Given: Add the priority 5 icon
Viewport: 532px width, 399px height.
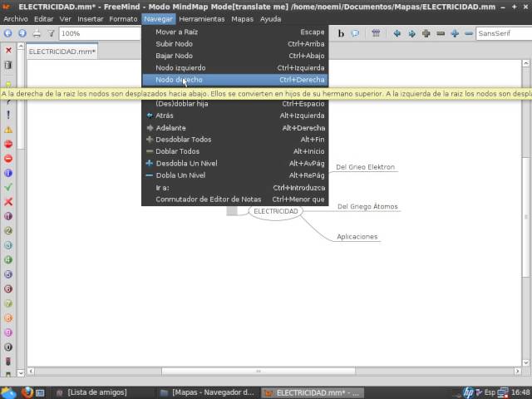Looking at the screenshot, I should click(x=8, y=274).
